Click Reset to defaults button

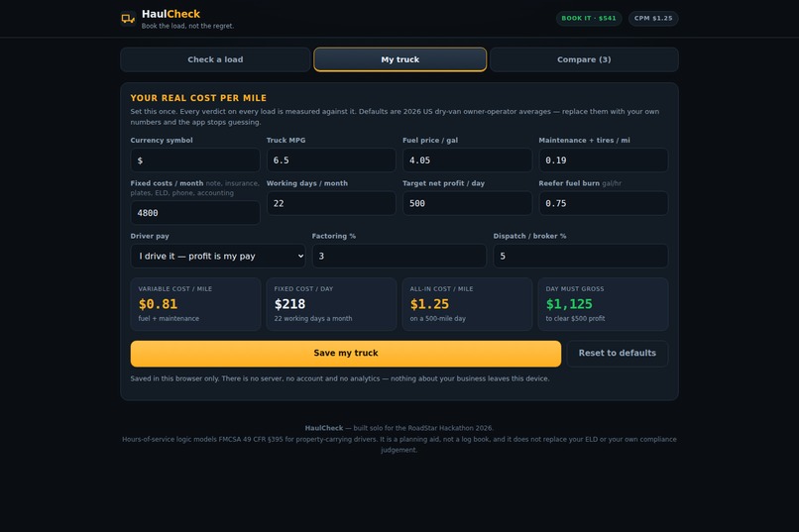[617, 354]
